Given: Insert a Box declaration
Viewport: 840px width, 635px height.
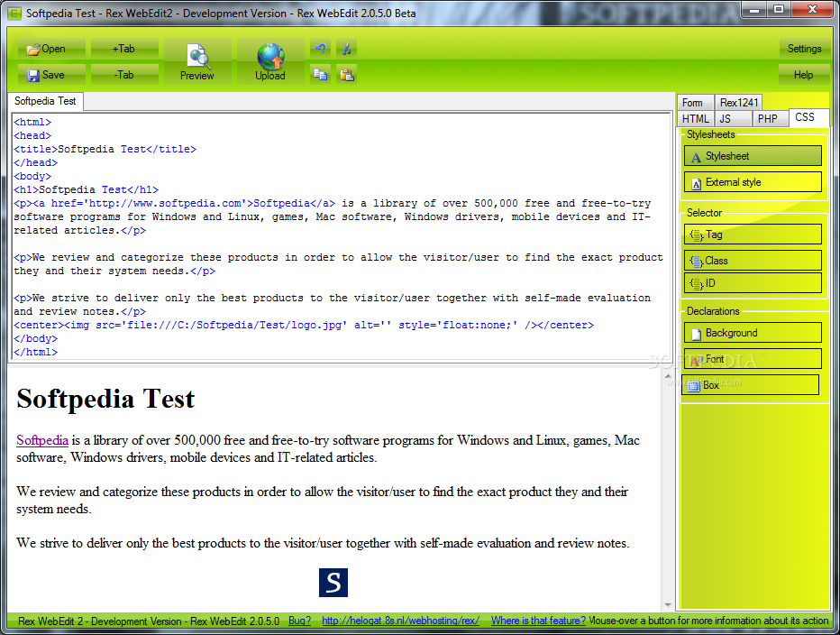Looking at the screenshot, I should (750, 385).
